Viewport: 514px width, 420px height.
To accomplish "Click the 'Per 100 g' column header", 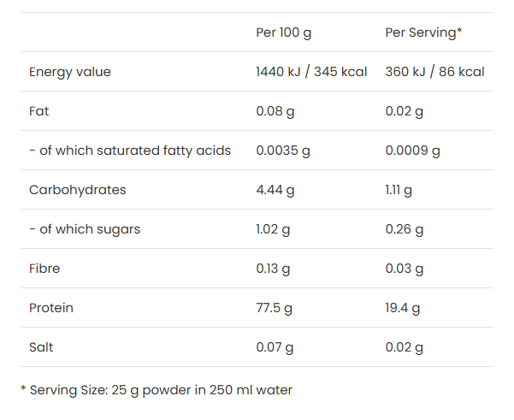I will click(x=284, y=33).
